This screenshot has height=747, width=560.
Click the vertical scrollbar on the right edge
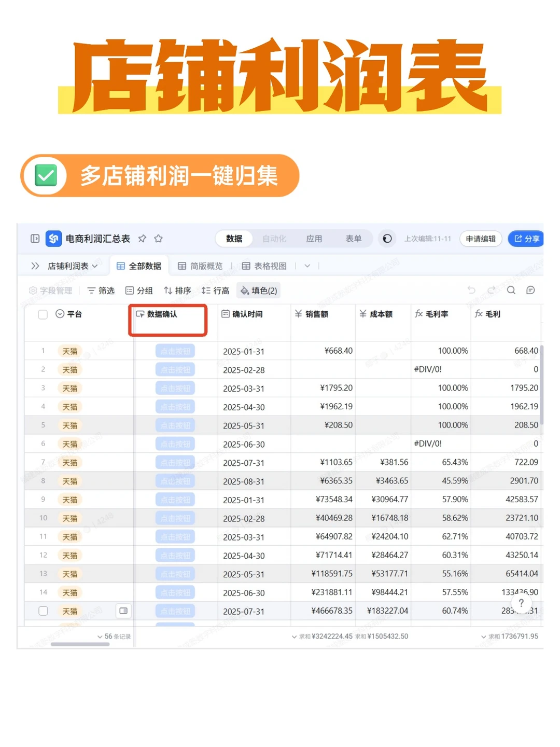(x=541, y=385)
